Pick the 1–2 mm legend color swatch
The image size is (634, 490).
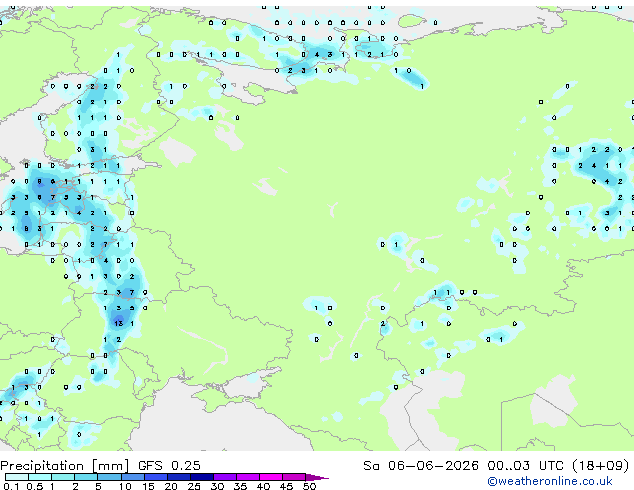pyautogui.click(x=63, y=477)
